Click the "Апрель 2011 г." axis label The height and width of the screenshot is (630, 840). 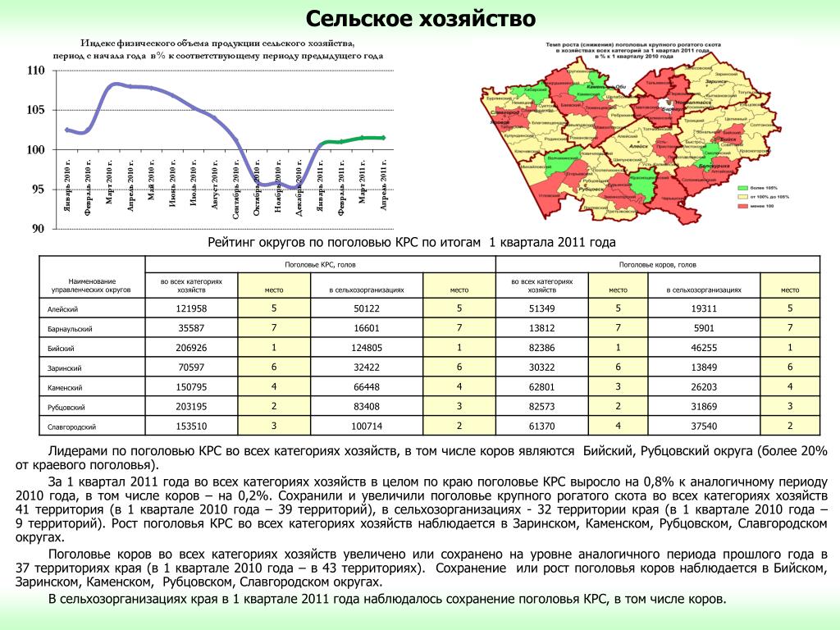pos(384,185)
